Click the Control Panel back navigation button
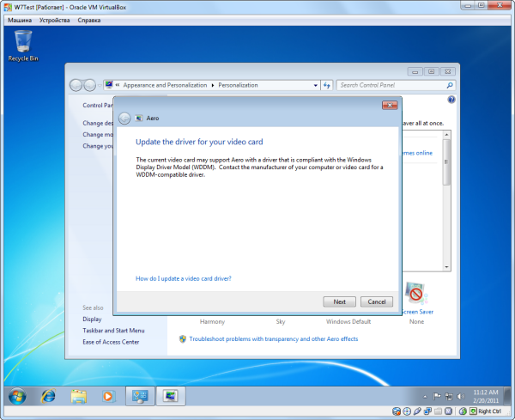 pos(76,85)
